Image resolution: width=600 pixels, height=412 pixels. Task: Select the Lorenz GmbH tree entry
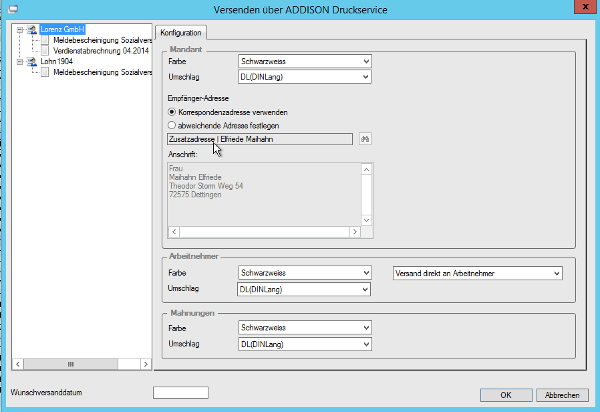(62, 29)
